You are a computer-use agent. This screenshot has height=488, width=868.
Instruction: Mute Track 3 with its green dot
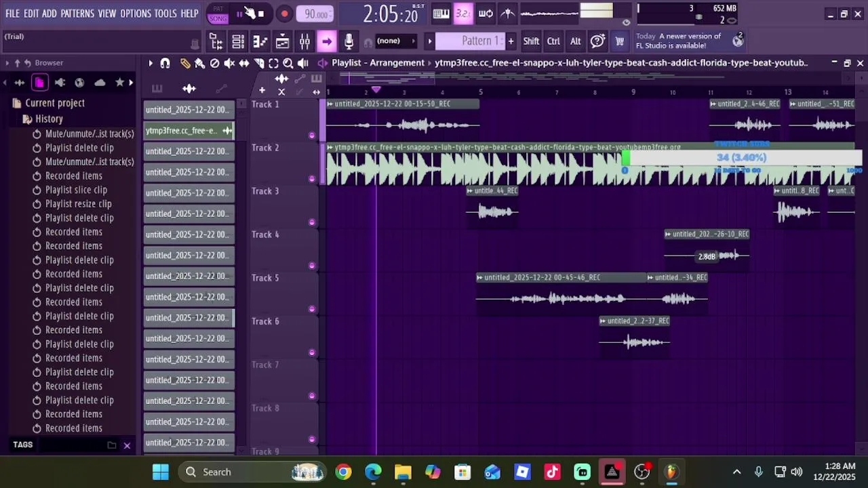pyautogui.click(x=312, y=222)
